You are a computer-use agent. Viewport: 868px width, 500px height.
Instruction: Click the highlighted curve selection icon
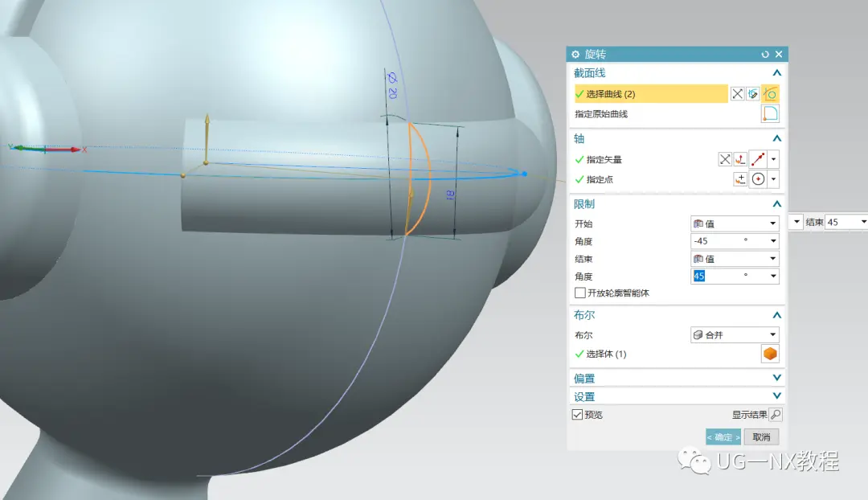[770, 94]
